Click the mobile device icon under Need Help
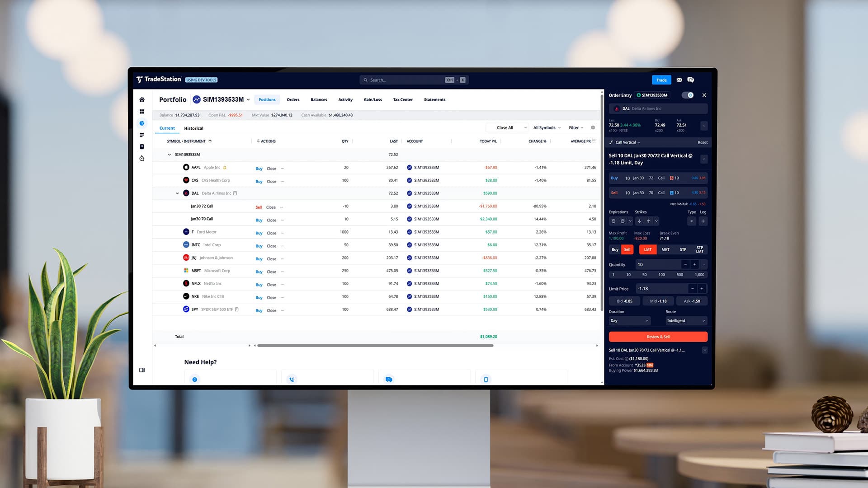868x488 pixels. 486,380
